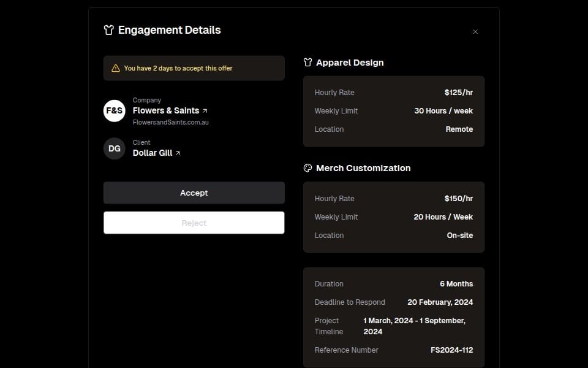Viewport: 588px width, 368px height.
Task: Click the warning triangle icon in the banner
Action: [x=116, y=68]
